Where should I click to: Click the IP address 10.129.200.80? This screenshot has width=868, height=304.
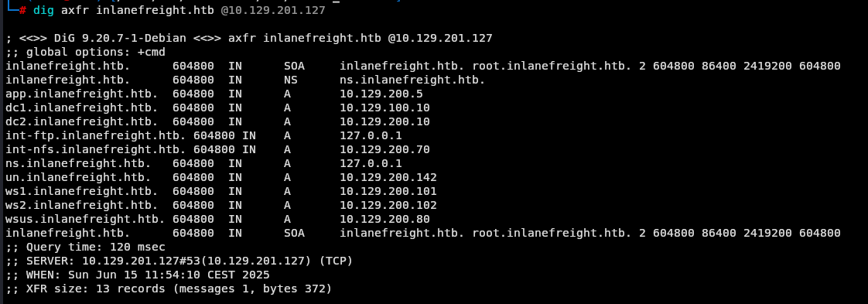point(384,219)
